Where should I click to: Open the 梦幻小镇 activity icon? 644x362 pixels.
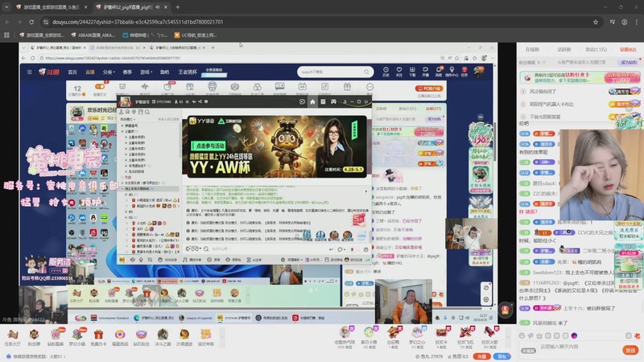click(x=76, y=338)
